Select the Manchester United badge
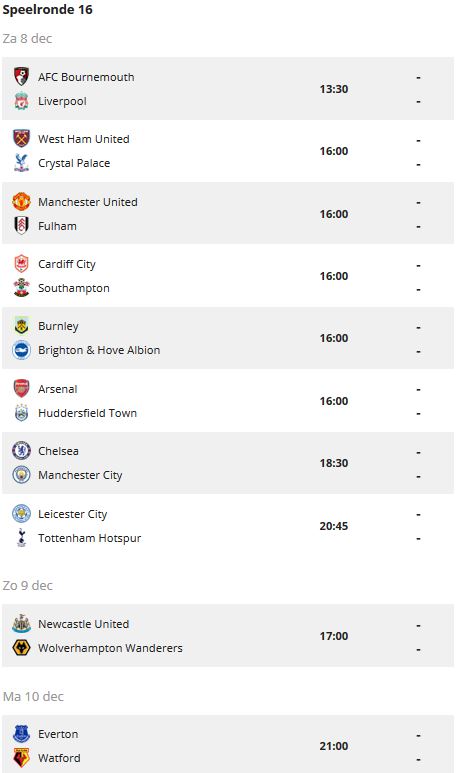This screenshot has height=773, width=456. point(21,202)
